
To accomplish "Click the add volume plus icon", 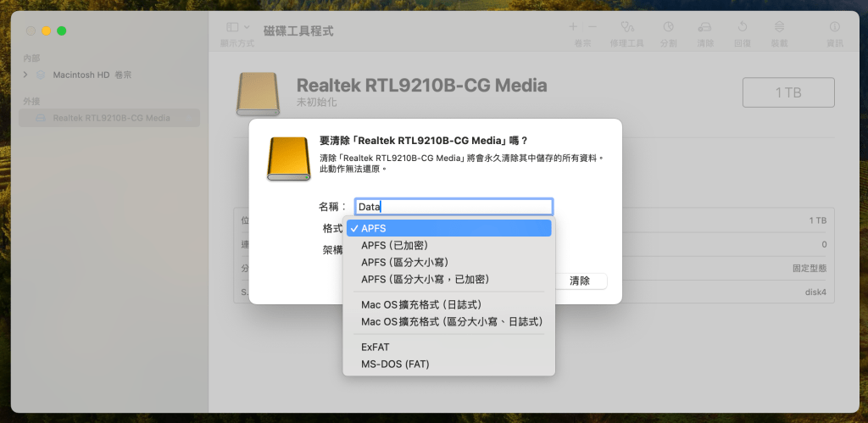I will tap(573, 27).
